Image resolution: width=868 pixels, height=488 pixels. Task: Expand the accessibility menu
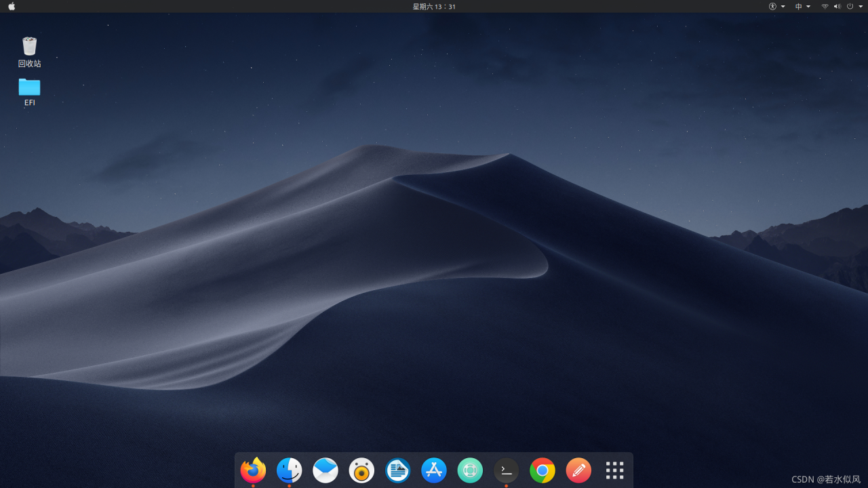tap(776, 6)
